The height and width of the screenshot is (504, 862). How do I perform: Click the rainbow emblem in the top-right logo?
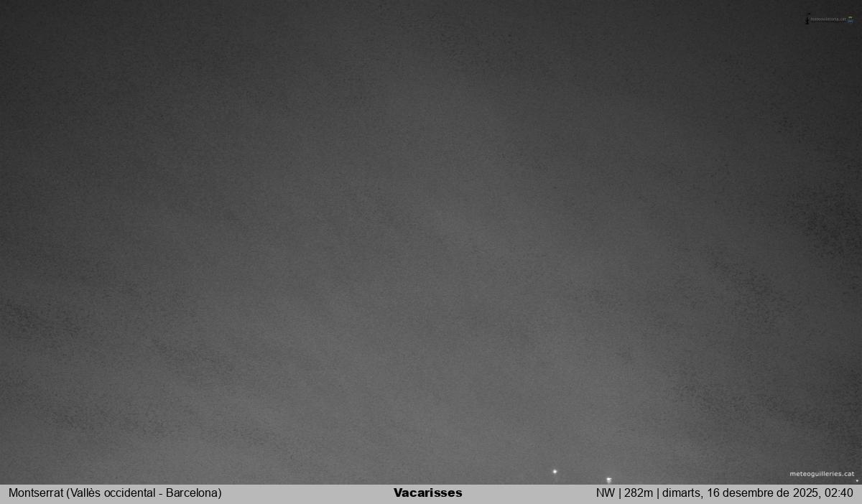click(851, 19)
